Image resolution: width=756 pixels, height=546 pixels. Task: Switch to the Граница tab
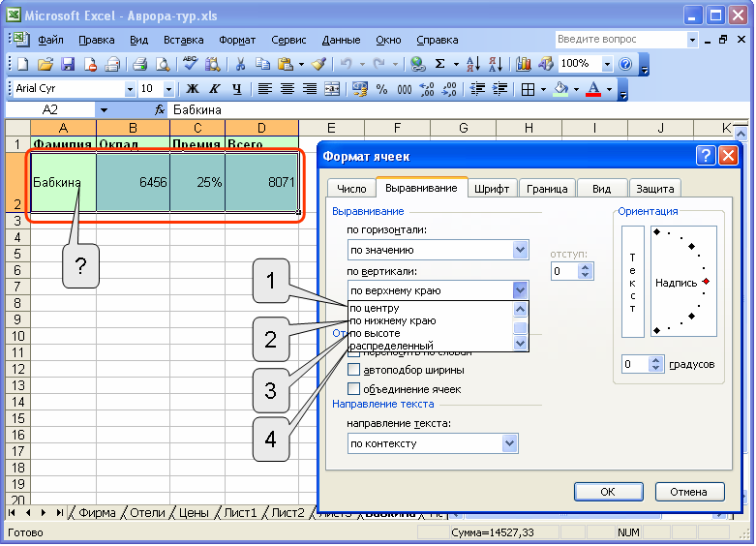547,189
